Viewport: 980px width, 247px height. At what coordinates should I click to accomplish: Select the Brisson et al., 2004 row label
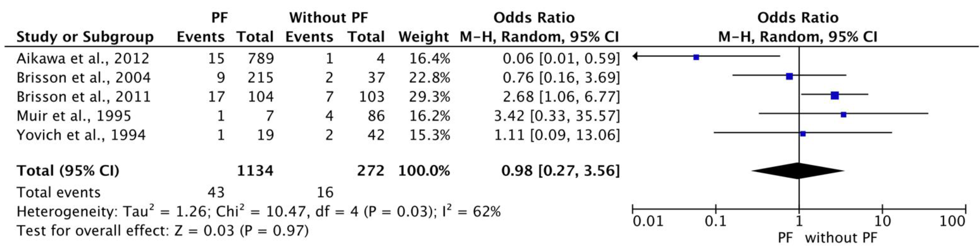click(x=84, y=77)
